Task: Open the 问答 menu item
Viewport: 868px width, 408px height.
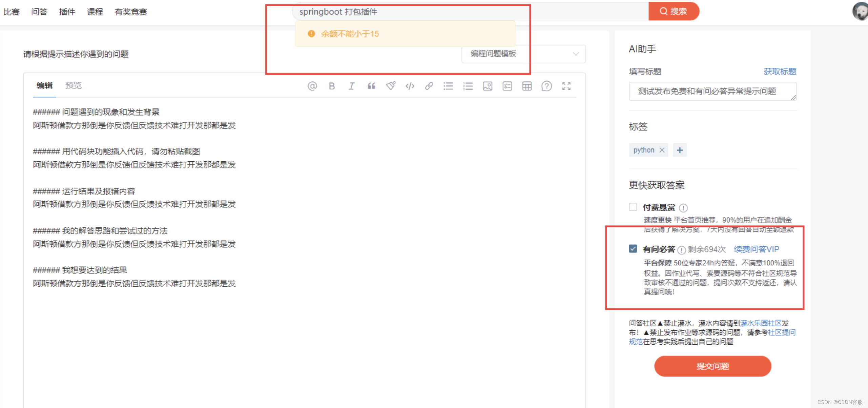Action: click(x=39, y=12)
